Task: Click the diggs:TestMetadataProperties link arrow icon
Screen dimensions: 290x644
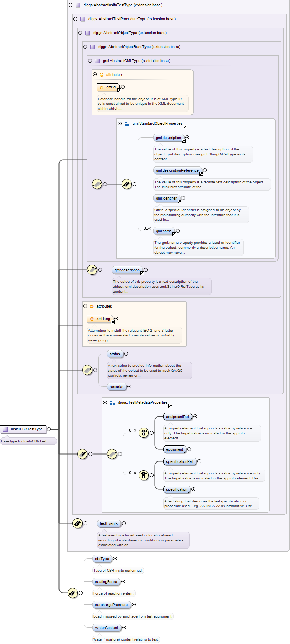Action: (170, 406)
